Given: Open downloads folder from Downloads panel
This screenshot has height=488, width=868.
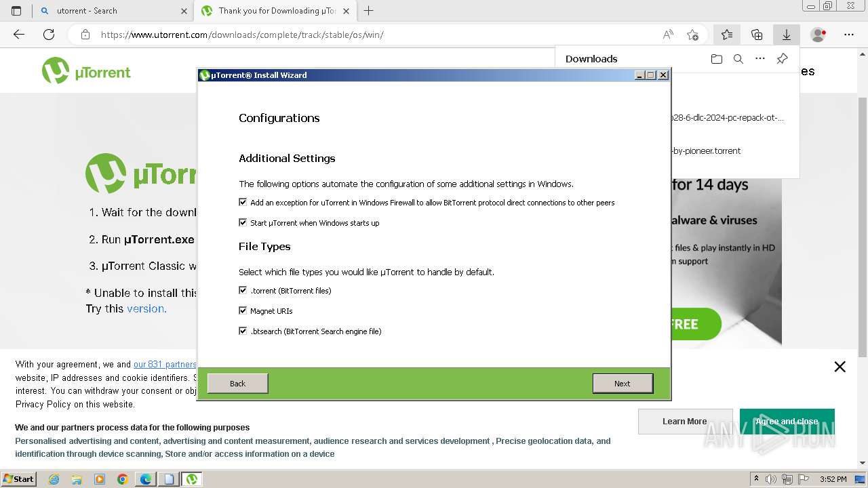Looking at the screenshot, I should pyautogui.click(x=717, y=59).
